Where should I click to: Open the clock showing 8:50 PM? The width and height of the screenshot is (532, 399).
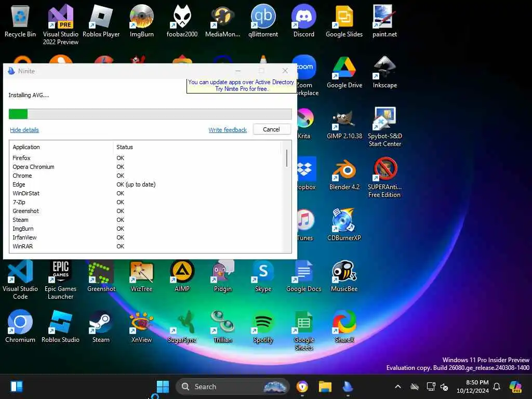coord(473,387)
